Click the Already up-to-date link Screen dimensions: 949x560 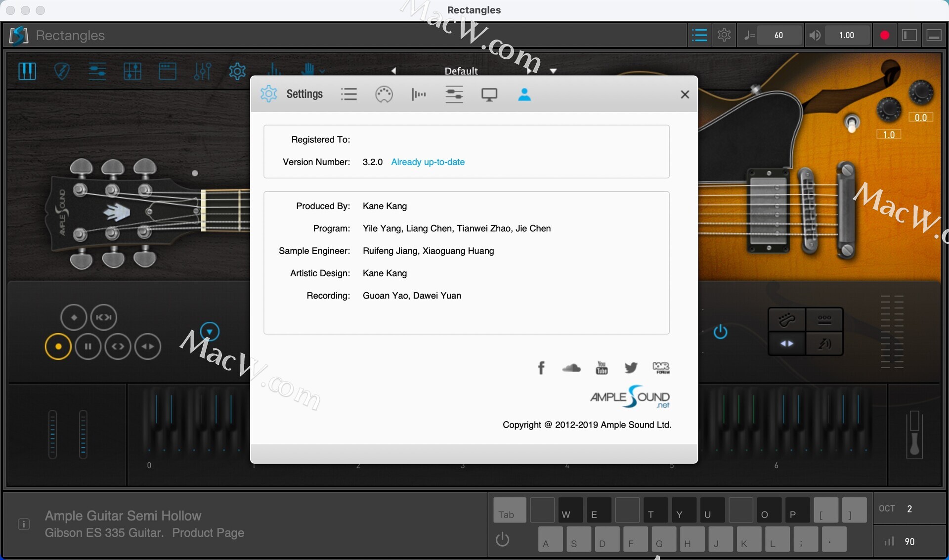(428, 162)
